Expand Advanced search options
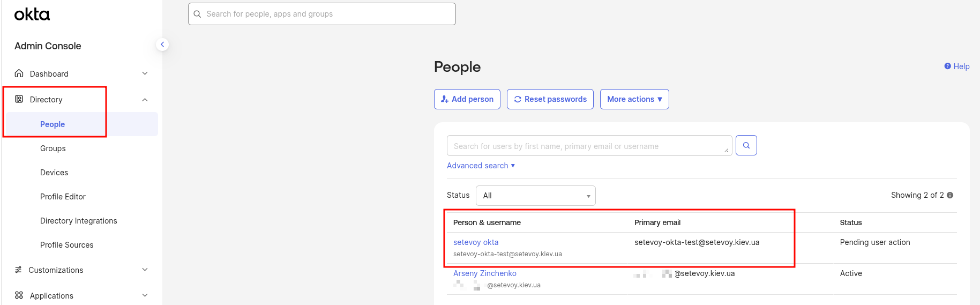 coord(481,166)
